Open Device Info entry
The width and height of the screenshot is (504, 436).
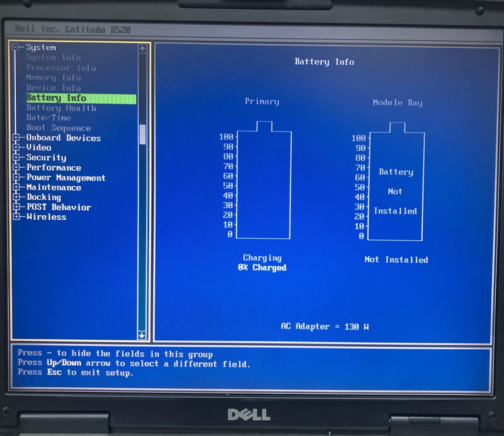click(x=53, y=88)
